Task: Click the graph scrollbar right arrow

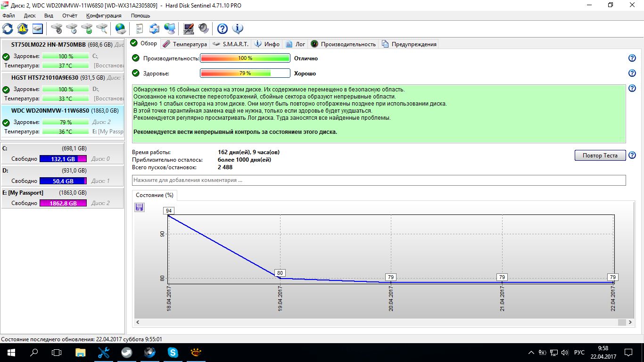Action: click(630, 322)
